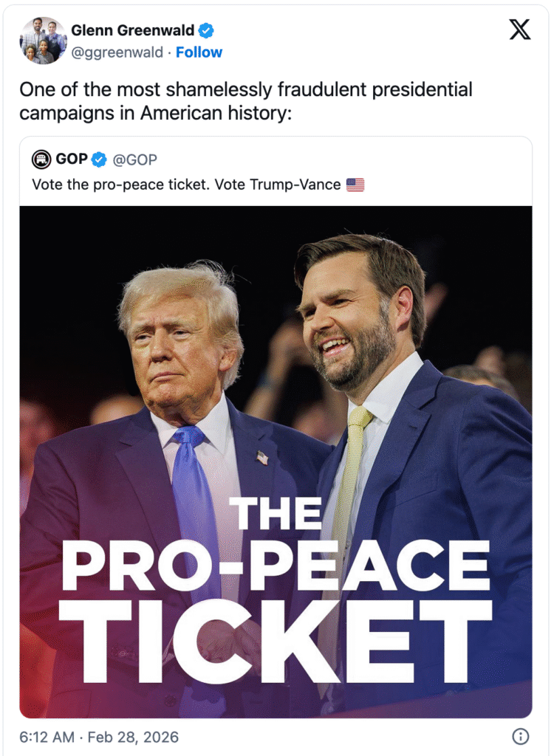Open the GOP account name in quoted post
This screenshot has height=756, width=554.
(x=72, y=159)
